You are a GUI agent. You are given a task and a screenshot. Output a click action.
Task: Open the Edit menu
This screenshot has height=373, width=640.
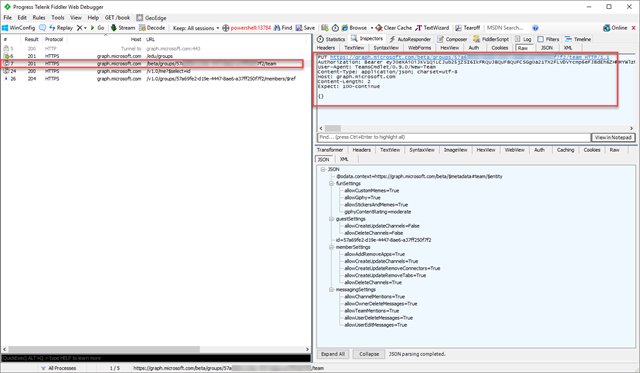click(x=22, y=18)
